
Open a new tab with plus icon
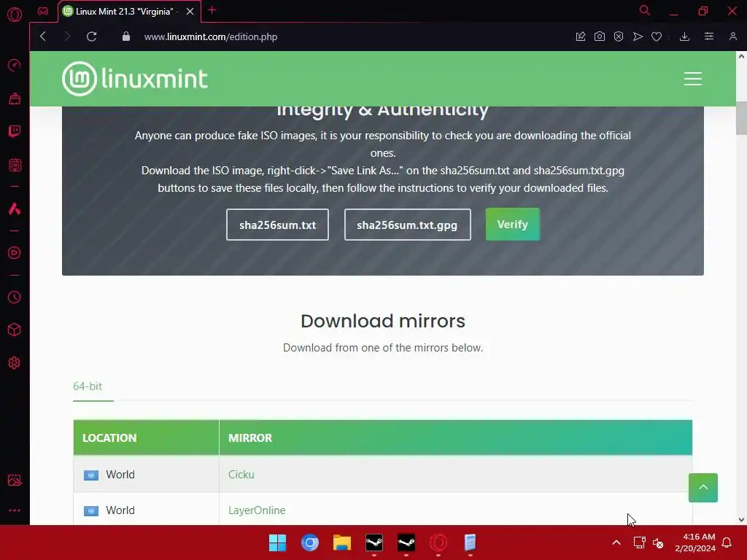pyautogui.click(x=212, y=10)
